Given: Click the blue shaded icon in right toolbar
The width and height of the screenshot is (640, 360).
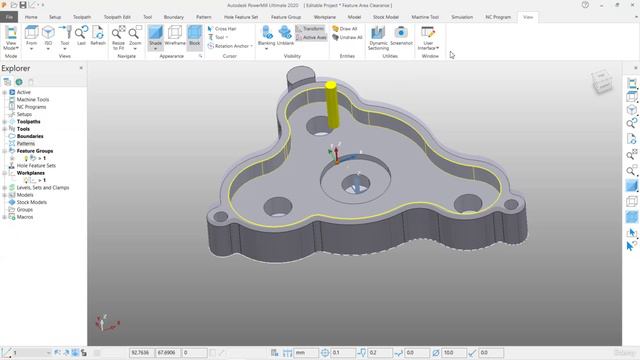Looking at the screenshot, I should coord(631,186).
